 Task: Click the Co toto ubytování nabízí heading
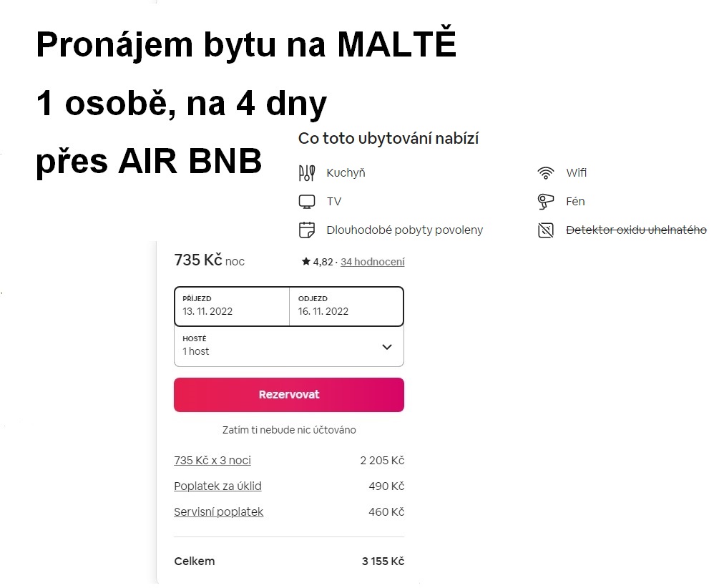point(388,139)
